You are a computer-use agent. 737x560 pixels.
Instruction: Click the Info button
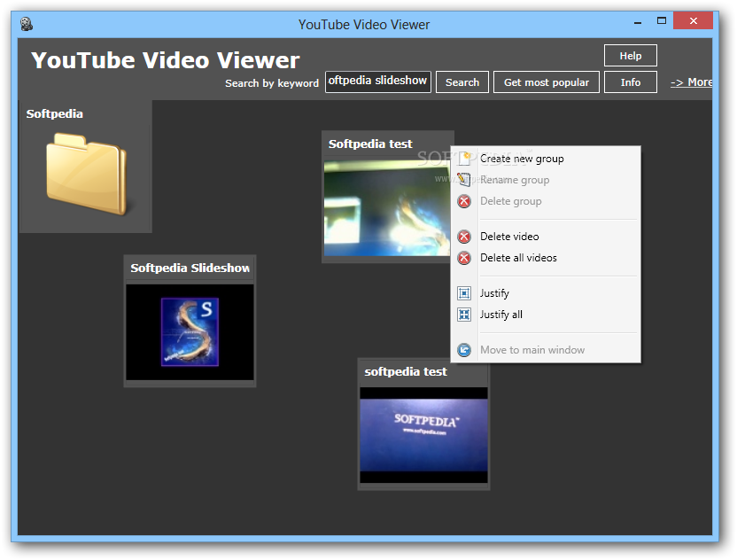coord(631,82)
